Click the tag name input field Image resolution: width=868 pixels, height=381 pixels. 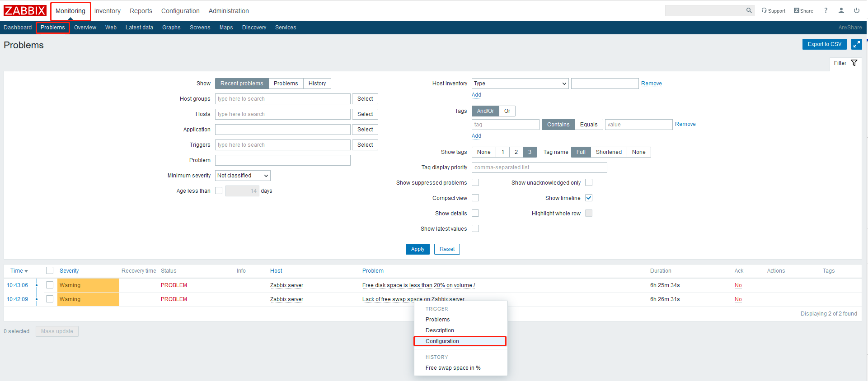[506, 125]
